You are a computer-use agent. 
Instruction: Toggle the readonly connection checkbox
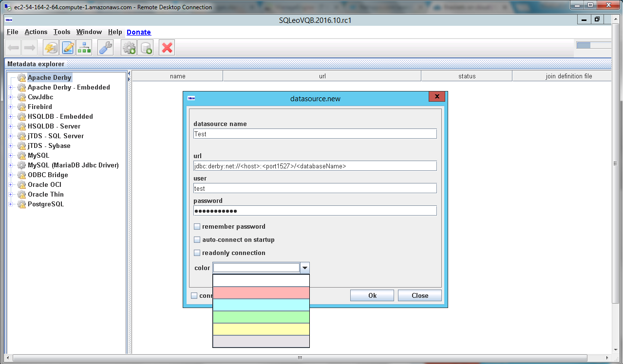[197, 253]
